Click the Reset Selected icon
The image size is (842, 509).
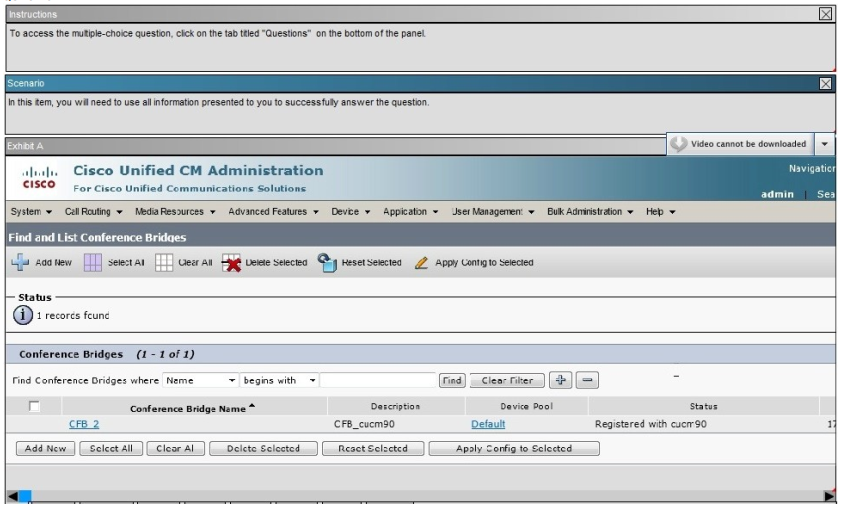[x=326, y=262]
